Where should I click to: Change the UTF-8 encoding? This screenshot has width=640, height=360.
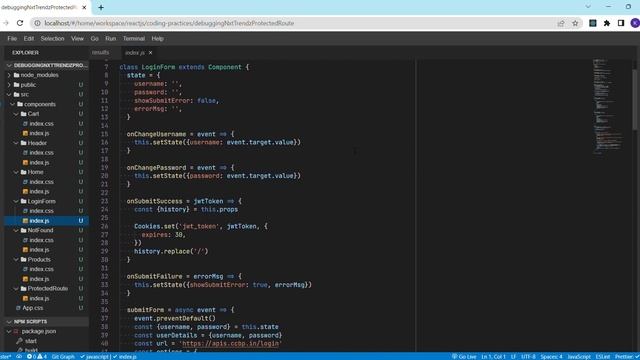(x=528, y=357)
